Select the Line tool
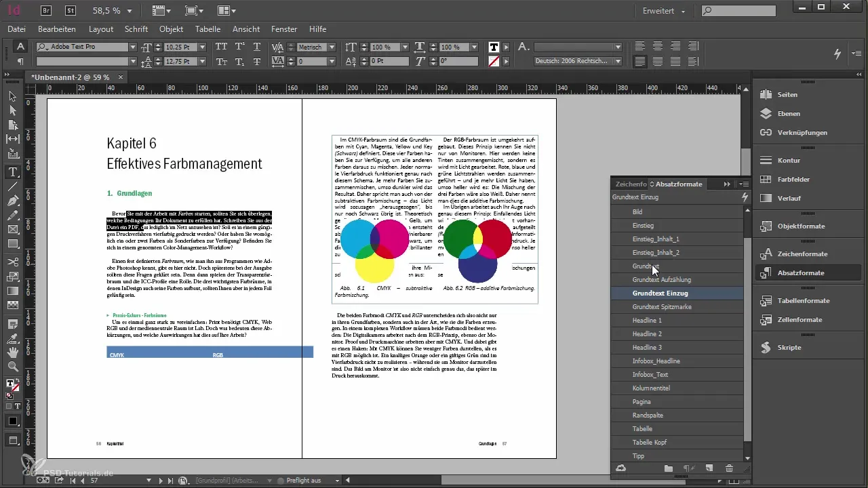This screenshot has width=868, height=488. [12, 186]
